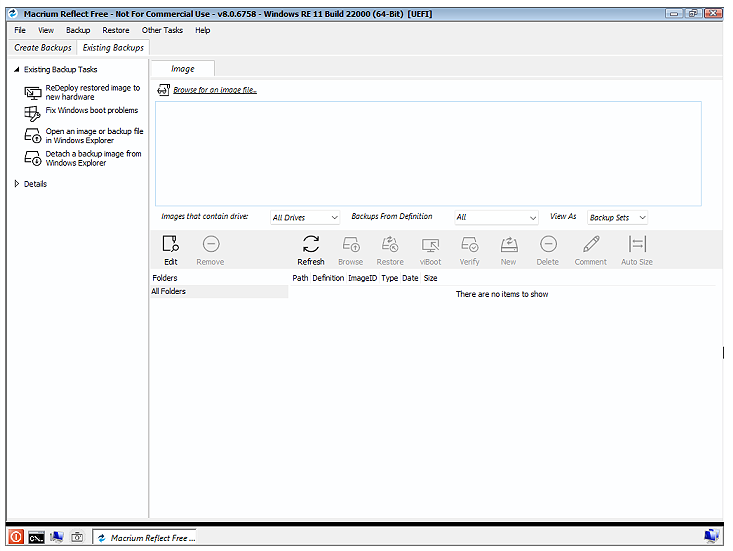Click the Type column header
733x551 pixels.
coord(389,278)
